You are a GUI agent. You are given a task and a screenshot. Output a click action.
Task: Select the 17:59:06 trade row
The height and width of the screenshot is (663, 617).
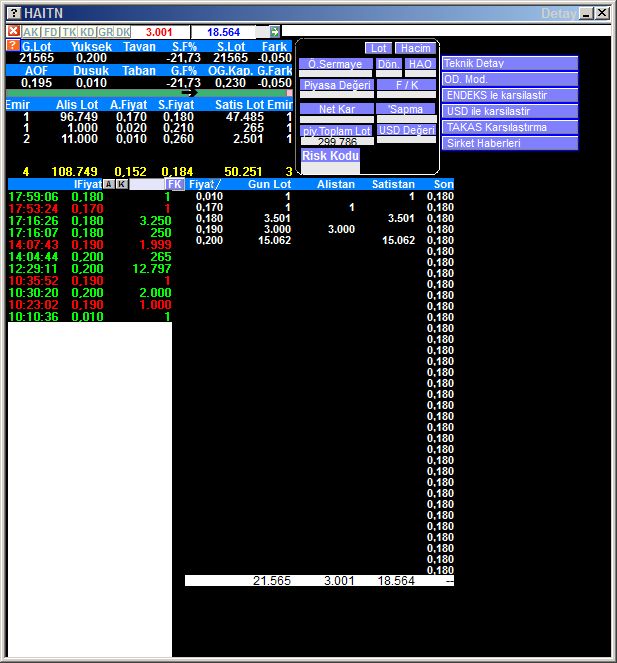click(90, 197)
